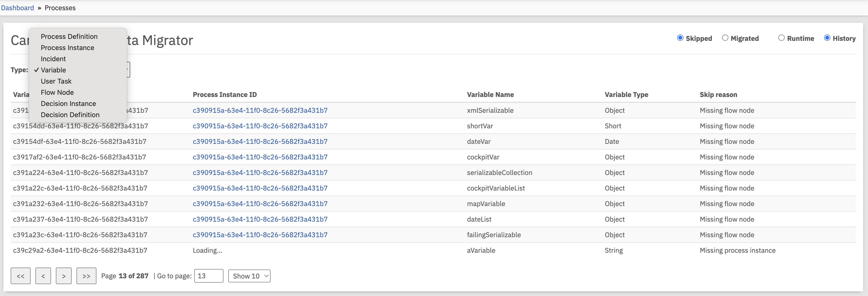Click the next page > button
Image resolution: width=868 pixels, height=296 pixels.
[64, 276]
